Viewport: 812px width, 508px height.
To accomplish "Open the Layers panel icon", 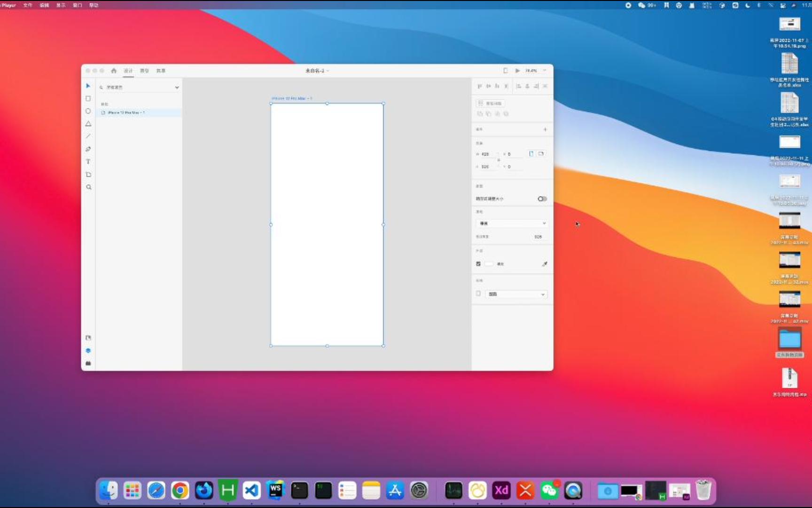I will (x=88, y=350).
